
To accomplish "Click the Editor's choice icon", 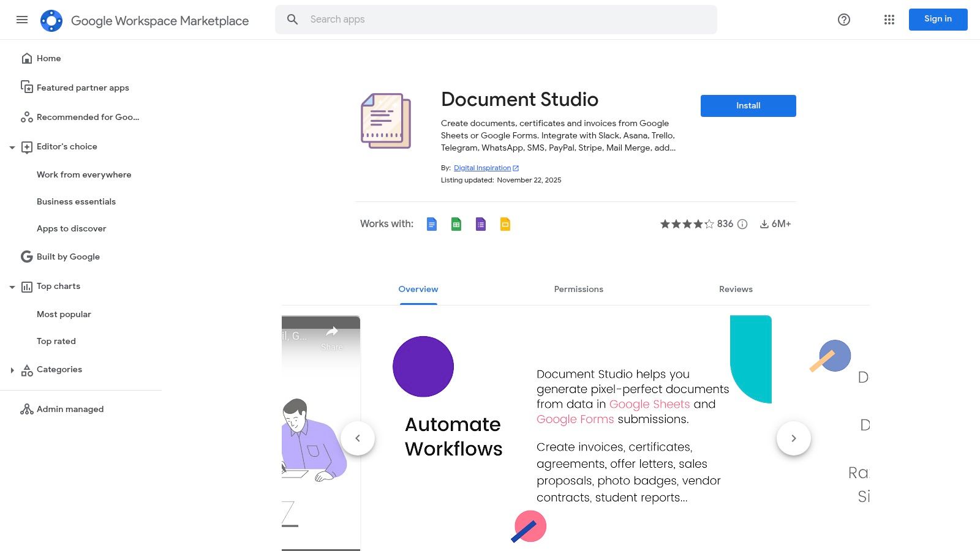I will click(27, 147).
